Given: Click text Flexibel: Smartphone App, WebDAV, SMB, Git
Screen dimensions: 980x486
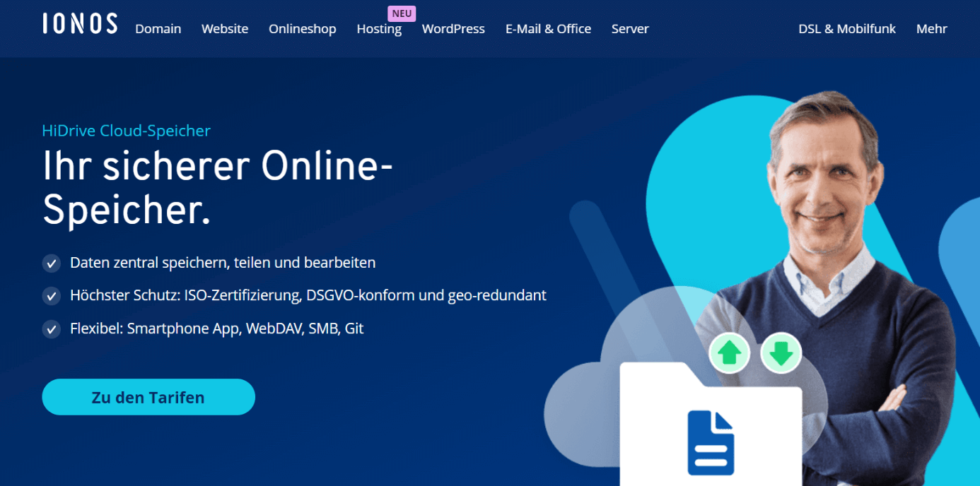Looking at the screenshot, I should coord(217,328).
